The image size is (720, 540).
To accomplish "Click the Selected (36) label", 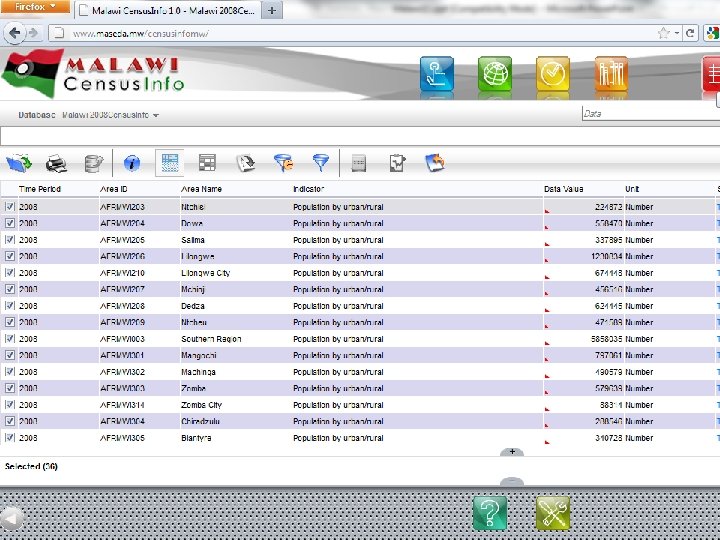I will [x=31, y=467].
